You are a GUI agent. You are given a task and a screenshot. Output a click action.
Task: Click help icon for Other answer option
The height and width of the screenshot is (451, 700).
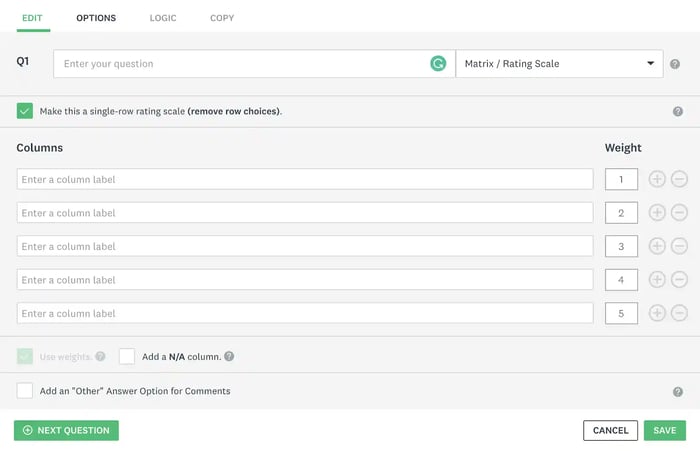click(677, 392)
